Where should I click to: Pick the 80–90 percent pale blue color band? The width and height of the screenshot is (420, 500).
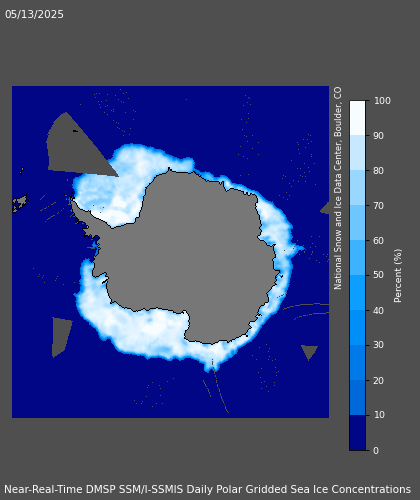point(358,153)
